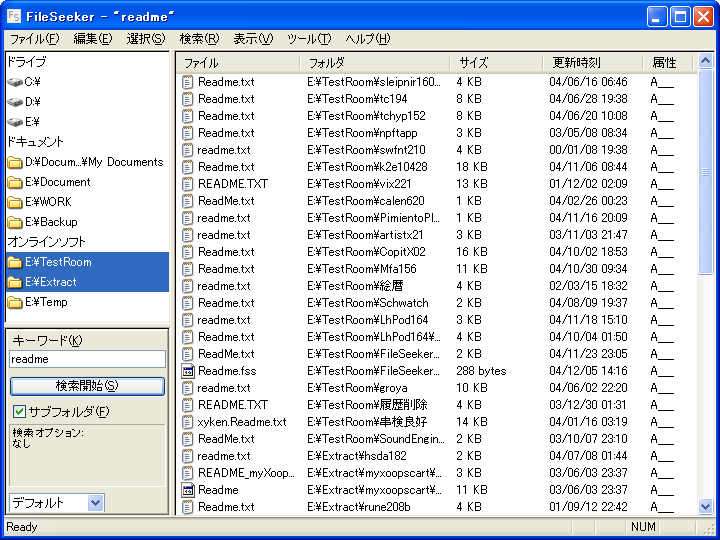Click the file icon in vix221 row
This screenshot has width=720, height=540.
[187, 184]
